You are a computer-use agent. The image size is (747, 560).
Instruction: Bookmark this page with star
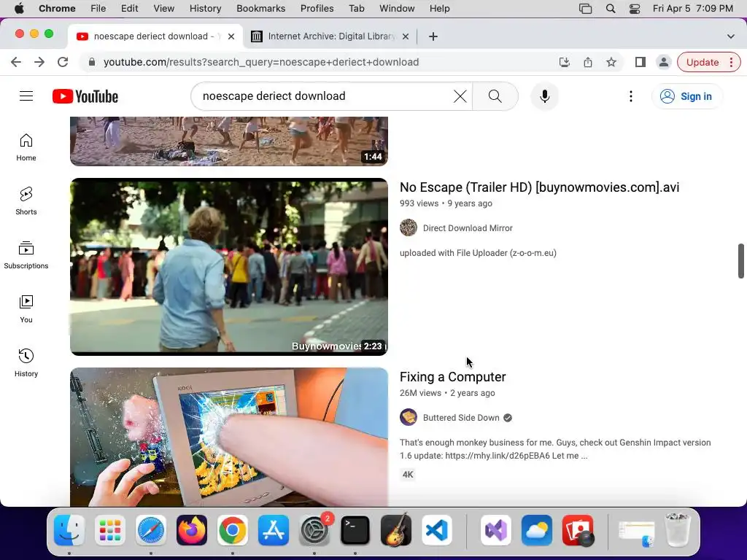point(611,62)
